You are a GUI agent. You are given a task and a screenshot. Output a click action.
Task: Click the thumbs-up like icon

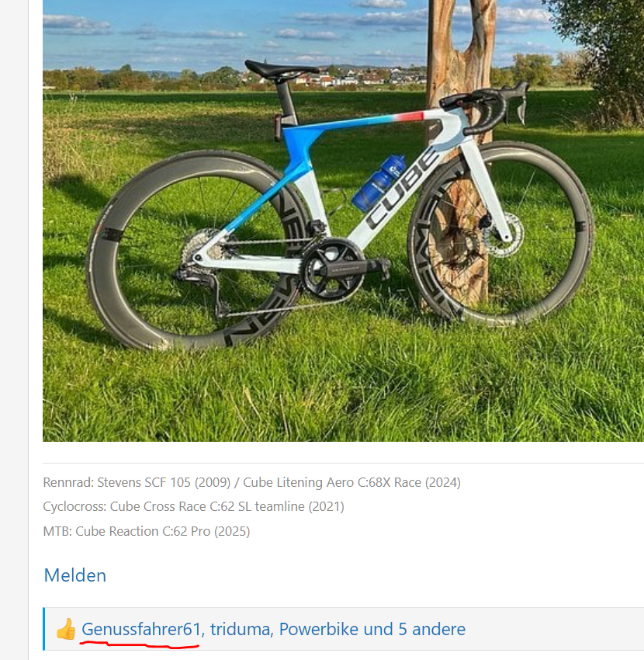[x=66, y=629]
